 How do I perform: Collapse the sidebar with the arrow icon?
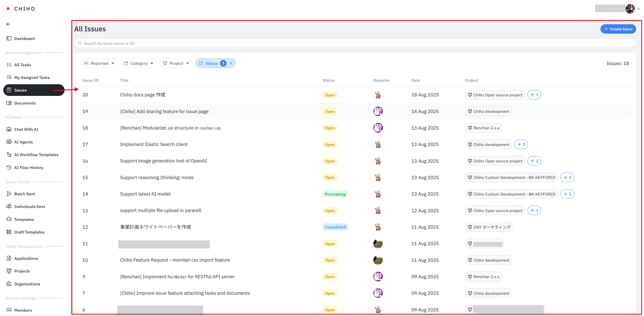pyautogui.click(x=8, y=24)
